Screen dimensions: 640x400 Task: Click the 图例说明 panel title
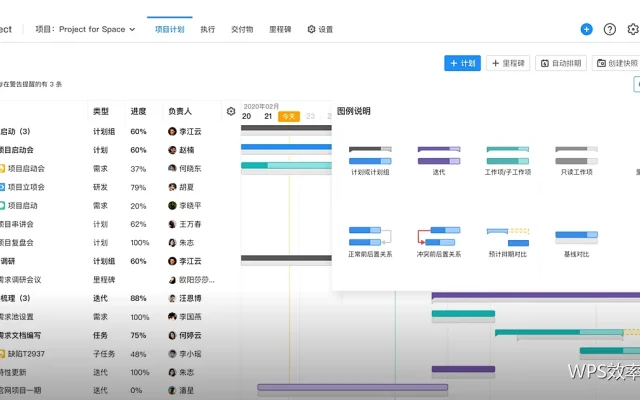point(353,111)
